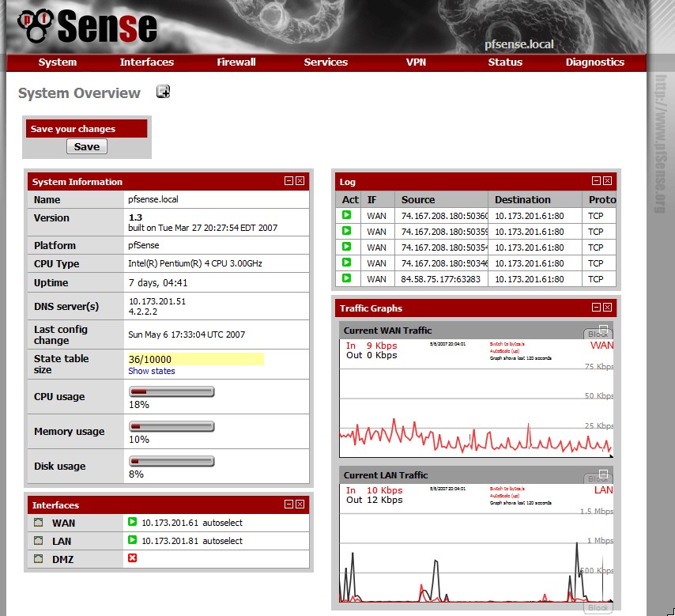This screenshot has width=675, height=616.
Task: Click the add widget icon beside System Overview
Action: [164, 92]
